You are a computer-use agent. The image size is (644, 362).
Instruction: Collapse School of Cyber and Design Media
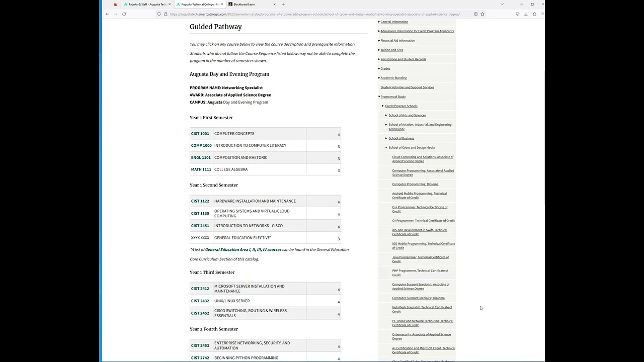pos(386,148)
